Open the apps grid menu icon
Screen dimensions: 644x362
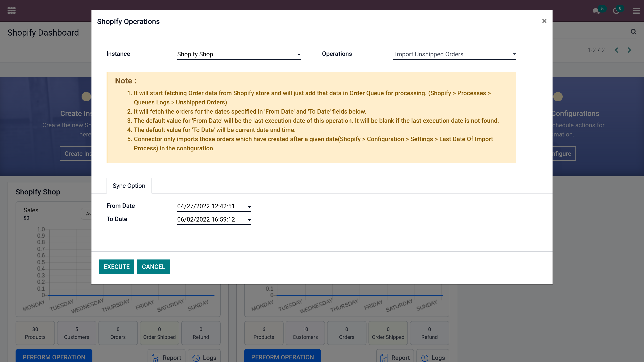tap(12, 11)
